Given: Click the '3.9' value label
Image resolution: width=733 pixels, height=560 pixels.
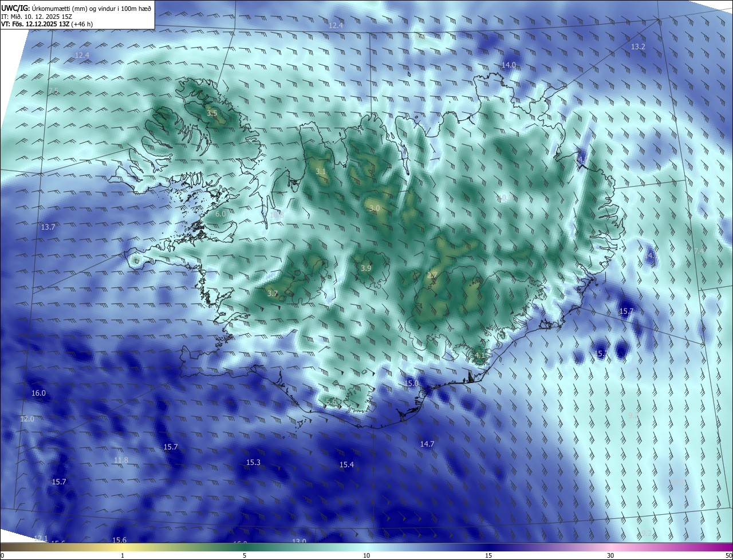Looking at the screenshot, I should [366, 269].
